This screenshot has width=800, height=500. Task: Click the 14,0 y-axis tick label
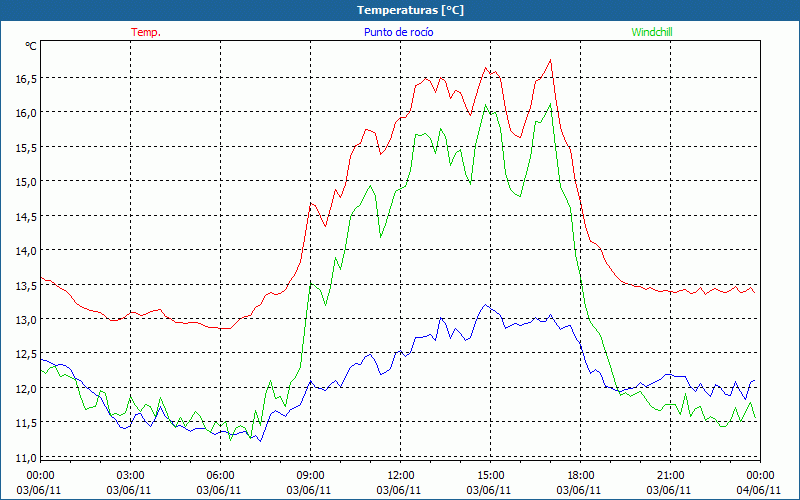[x=25, y=251]
